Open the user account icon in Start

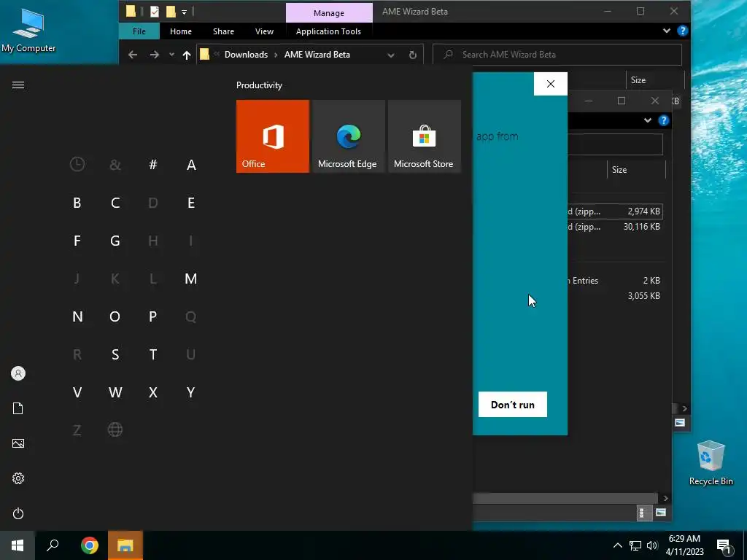pyautogui.click(x=18, y=373)
